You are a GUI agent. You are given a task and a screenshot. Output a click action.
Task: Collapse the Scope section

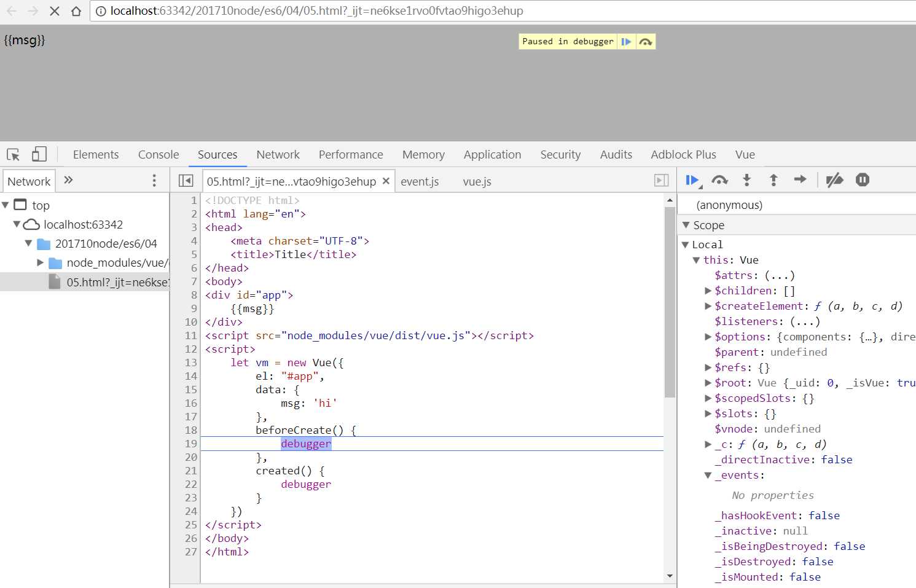pyautogui.click(x=686, y=225)
